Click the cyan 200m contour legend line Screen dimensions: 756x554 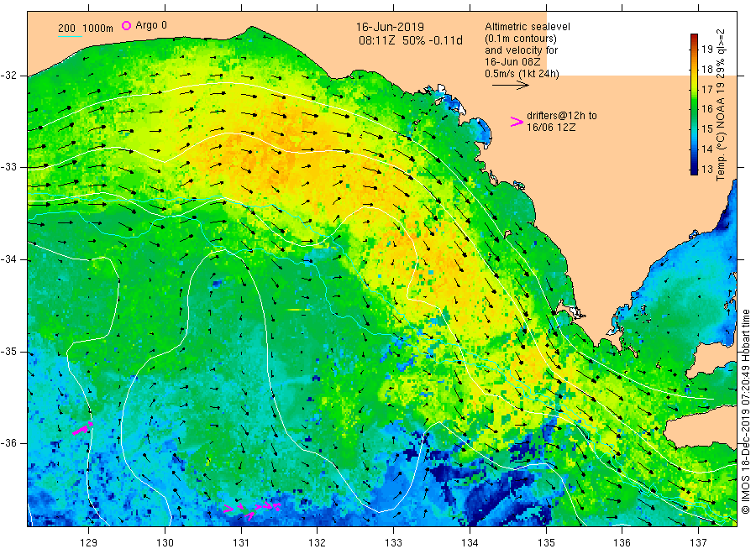[70, 36]
